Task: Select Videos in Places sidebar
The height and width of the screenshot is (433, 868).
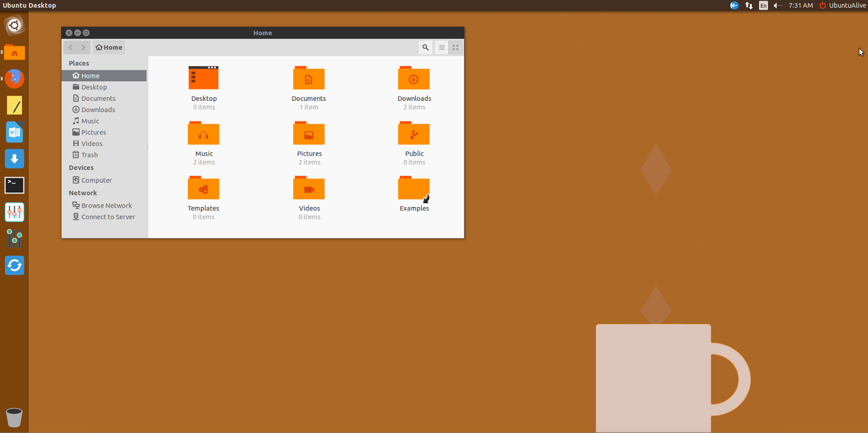Action: coord(104,144)
